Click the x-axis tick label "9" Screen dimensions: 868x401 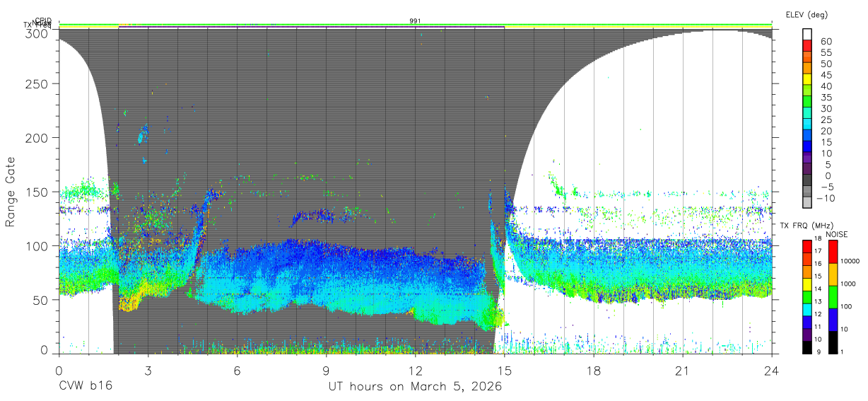click(x=326, y=371)
